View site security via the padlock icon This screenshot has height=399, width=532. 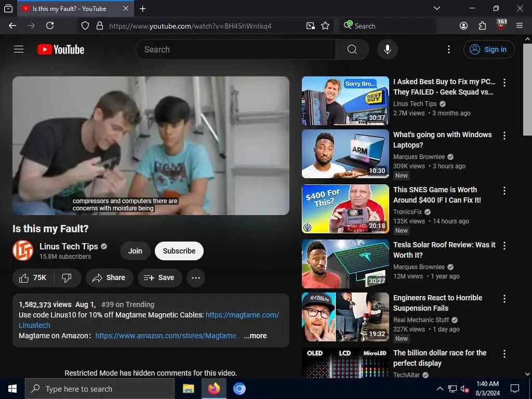[100, 26]
